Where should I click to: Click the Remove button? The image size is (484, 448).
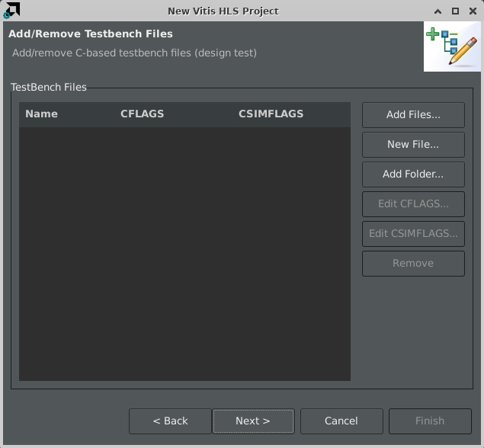(x=413, y=263)
